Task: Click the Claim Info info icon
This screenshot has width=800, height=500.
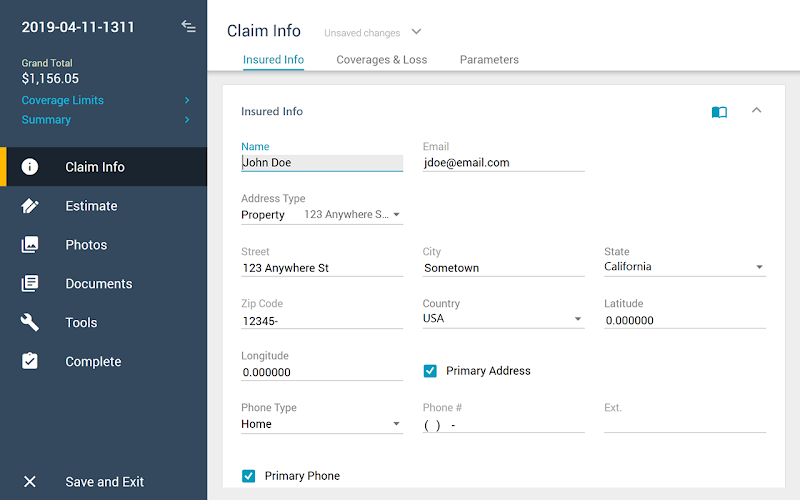Action: coord(30,166)
